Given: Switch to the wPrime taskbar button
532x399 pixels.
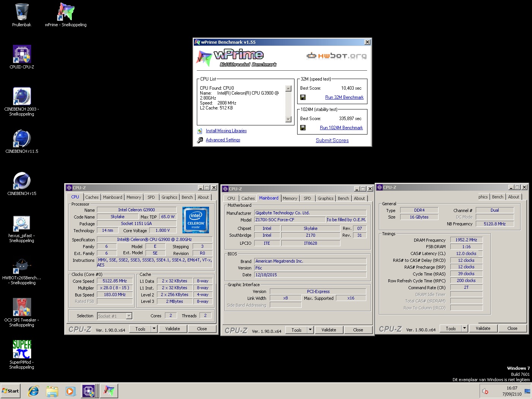Looking at the screenshot, I should click(109, 391).
